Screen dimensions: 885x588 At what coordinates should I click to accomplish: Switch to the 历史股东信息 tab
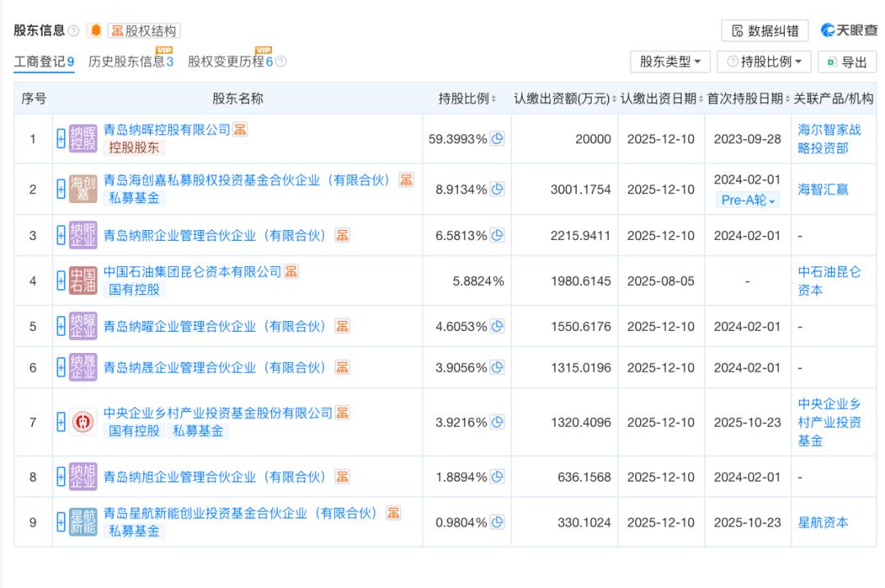pyautogui.click(x=130, y=62)
